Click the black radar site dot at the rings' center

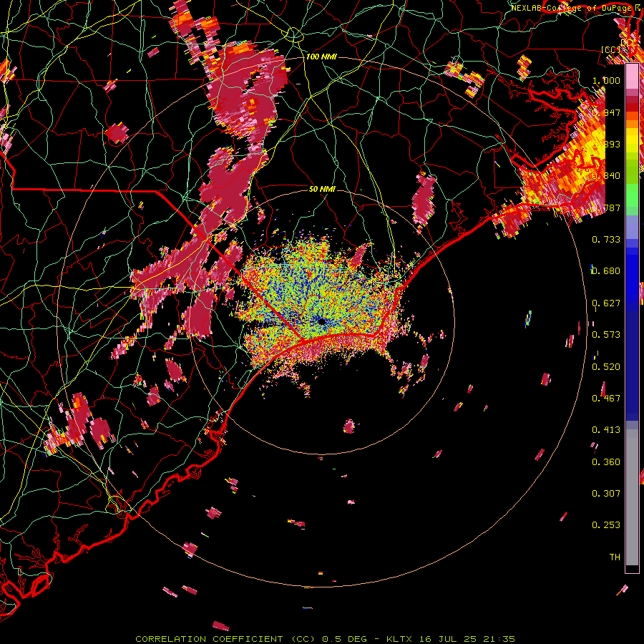321,321
